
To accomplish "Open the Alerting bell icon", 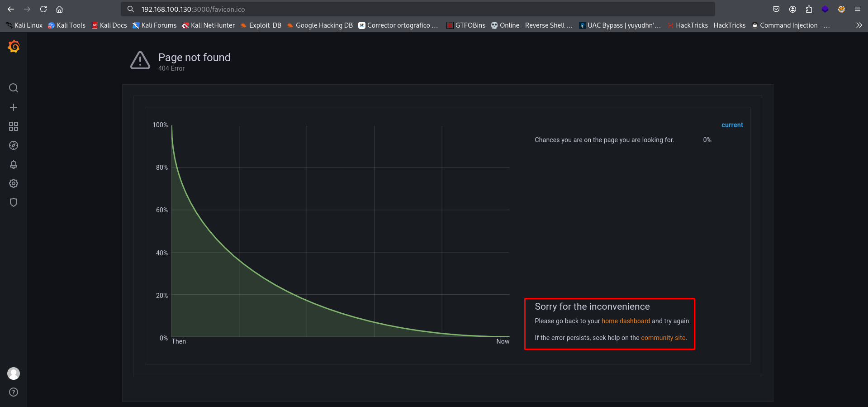I will click(x=14, y=164).
